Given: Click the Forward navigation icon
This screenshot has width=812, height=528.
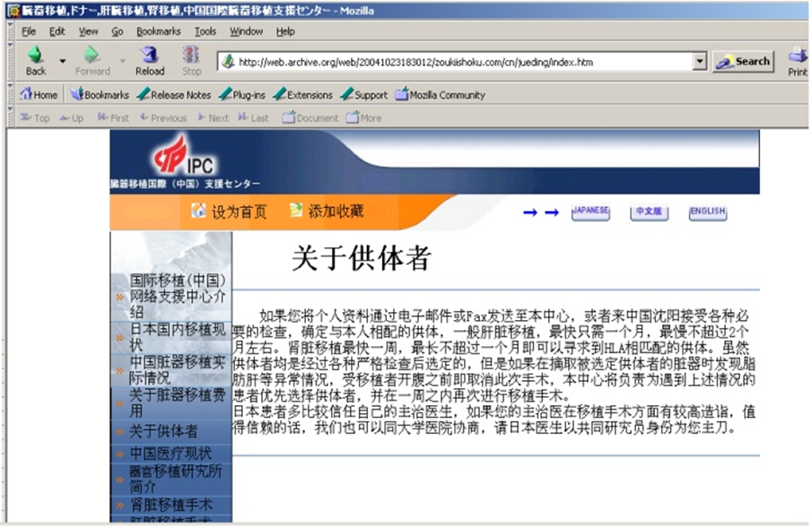Looking at the screenshot, I should tap(92, 55).
